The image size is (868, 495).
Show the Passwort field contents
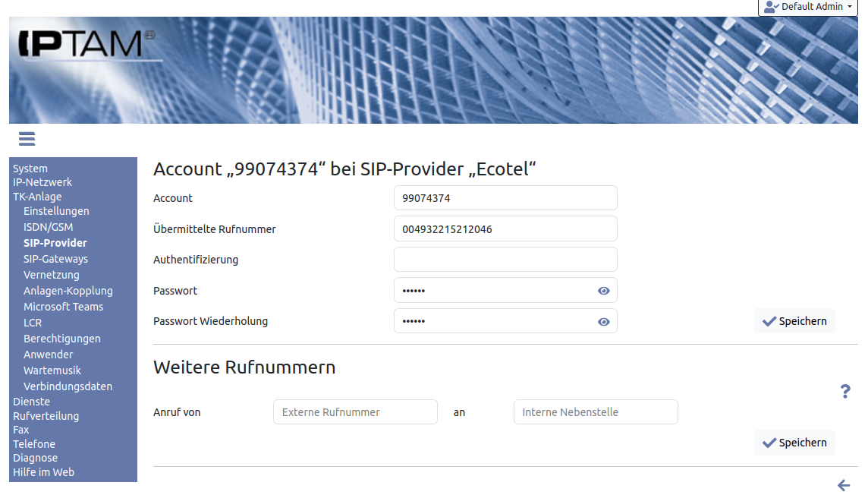603,291
